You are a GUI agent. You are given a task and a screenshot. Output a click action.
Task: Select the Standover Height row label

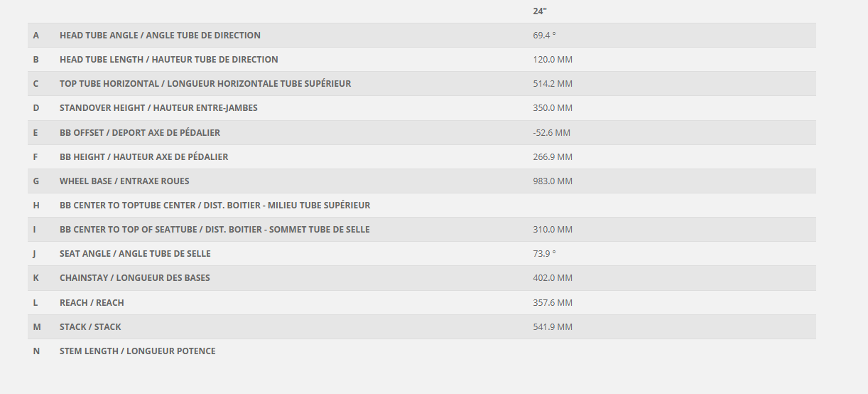(x=158, y=108)
